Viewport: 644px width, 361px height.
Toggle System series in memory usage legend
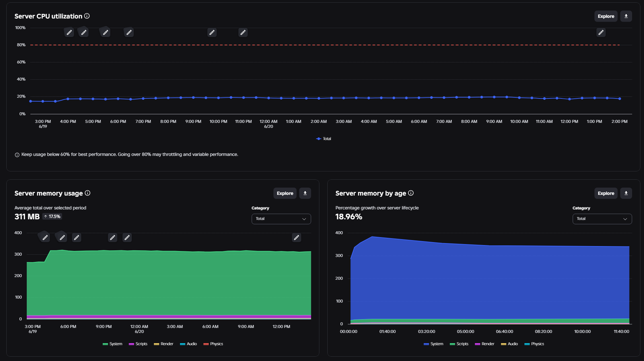pyautogui.click(x=113, y=344)
